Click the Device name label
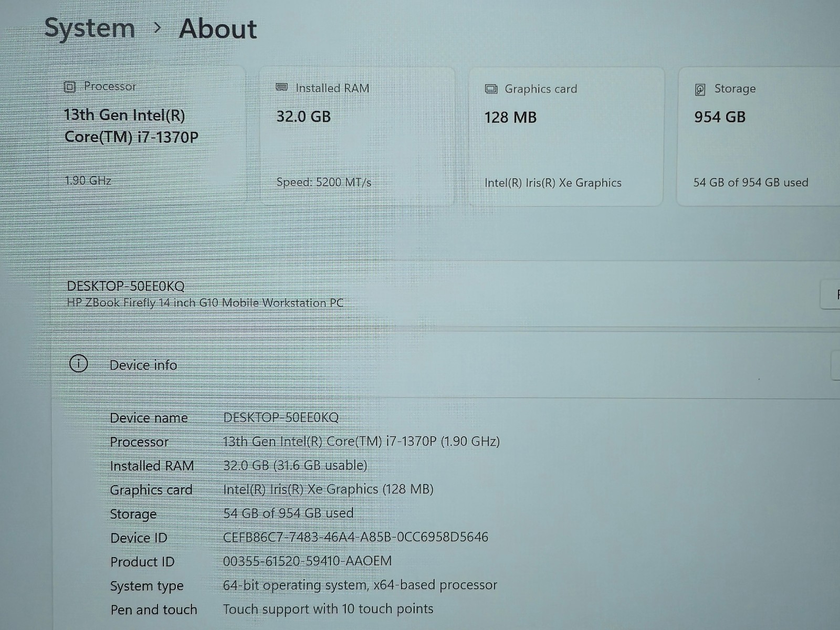This screenshot has height=630, width=840. tap(149, 418)
